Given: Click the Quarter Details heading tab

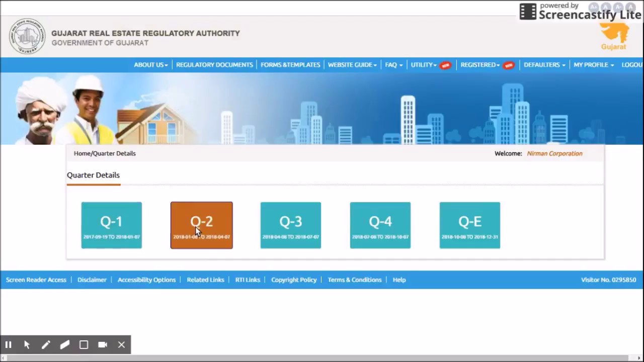Looking at the screenshot, I should tap(93, 175).
